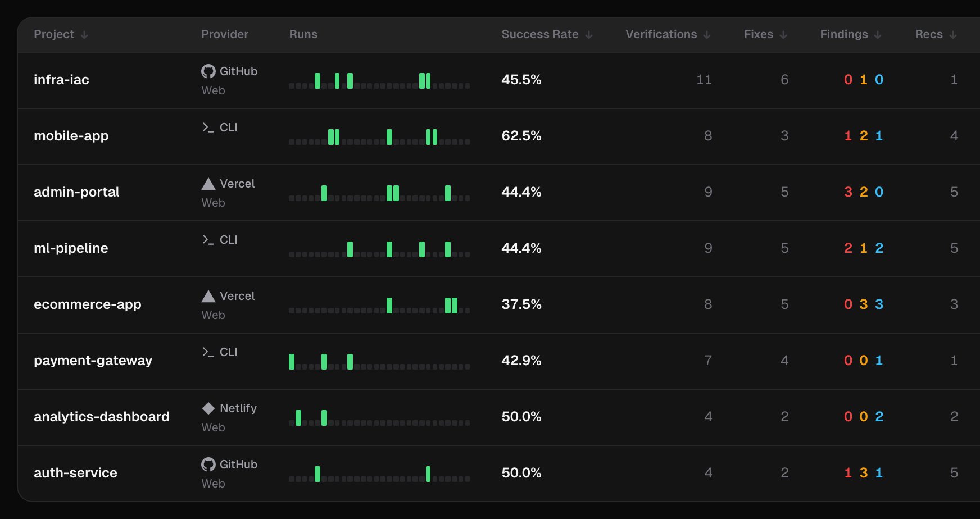Click the Runs column header
This screenshot has width=980, height=519.
pos(303,34)
